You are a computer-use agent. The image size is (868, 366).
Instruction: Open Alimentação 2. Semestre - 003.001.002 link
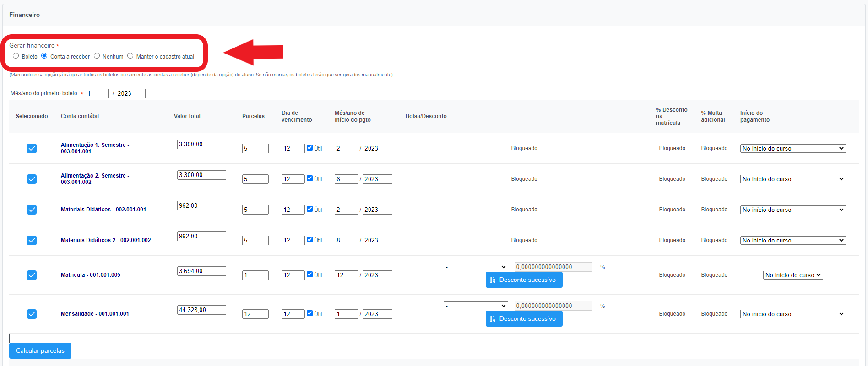point(95,179)
